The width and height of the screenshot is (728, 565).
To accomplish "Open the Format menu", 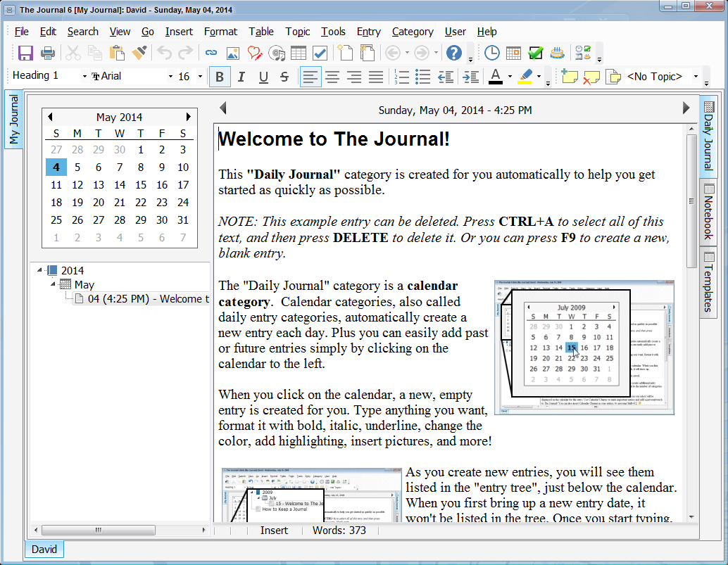I will (x=220, y=32).
